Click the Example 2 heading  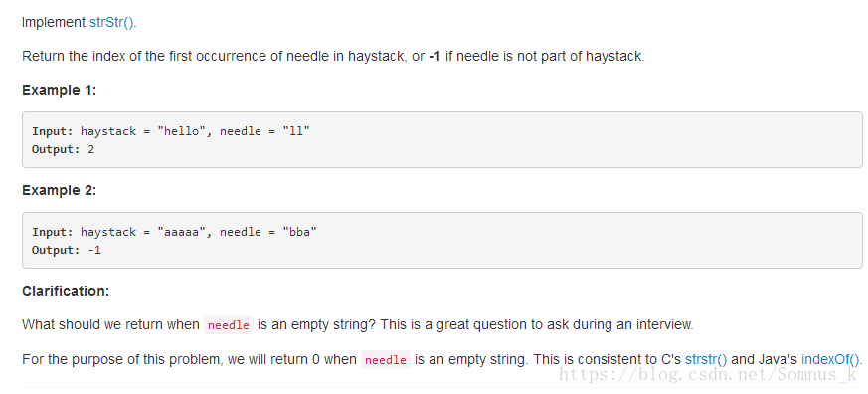click(60, 191)
